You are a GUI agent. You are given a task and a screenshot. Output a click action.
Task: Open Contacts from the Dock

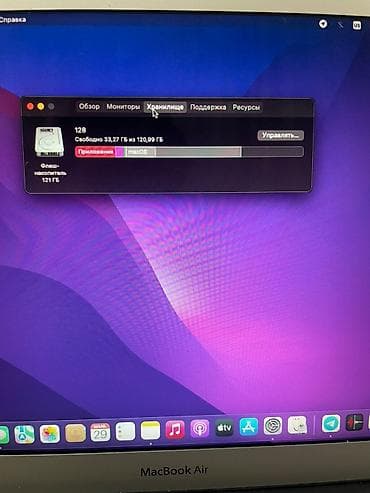(x=75, y=433)
